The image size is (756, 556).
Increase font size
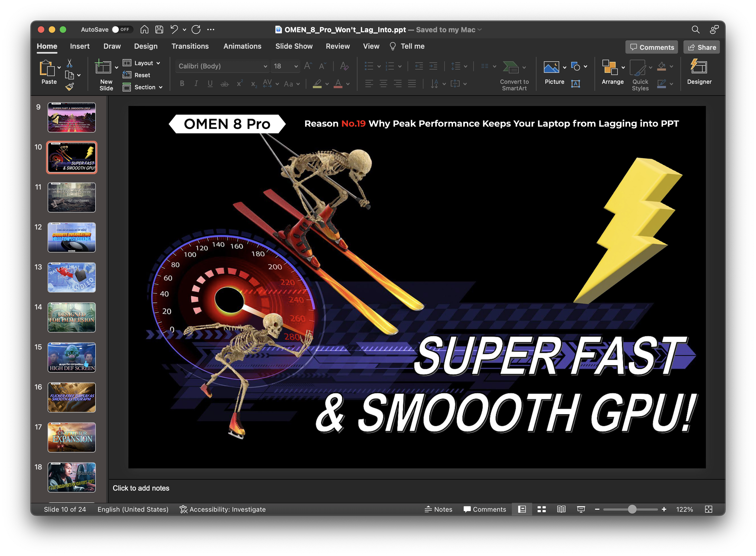[x=308, y=66]
